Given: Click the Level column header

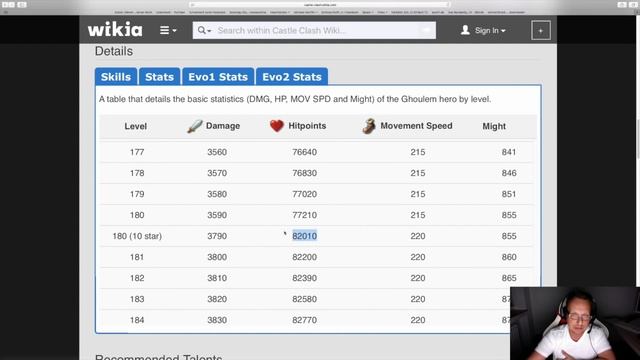Looking at the screenshot, I should [136, 126].
